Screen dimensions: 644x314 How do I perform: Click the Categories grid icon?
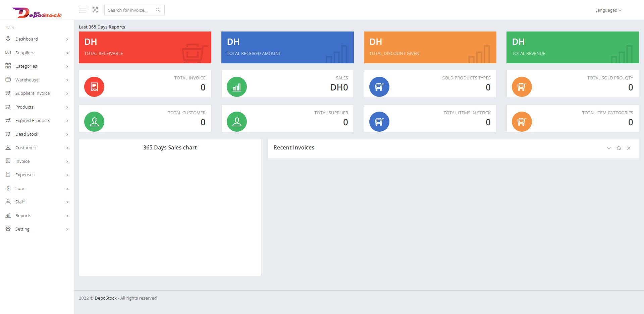(x=8, y=66)
